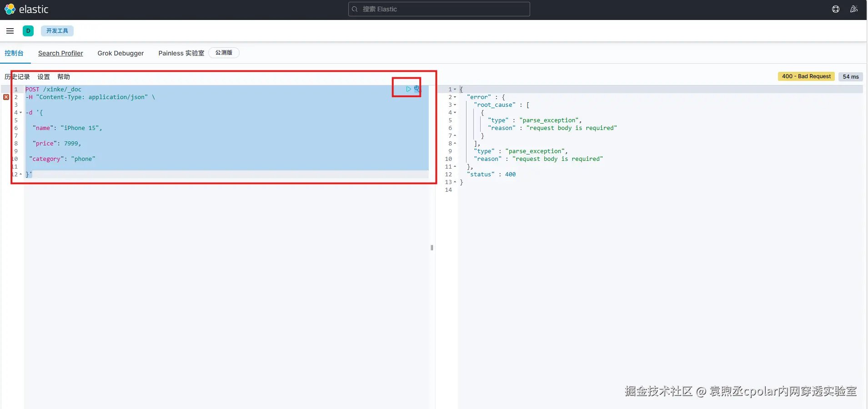Open 设置 in the console menu
Image resolution: width=868 pixels, height=409 pixels.
coord(44,77)
